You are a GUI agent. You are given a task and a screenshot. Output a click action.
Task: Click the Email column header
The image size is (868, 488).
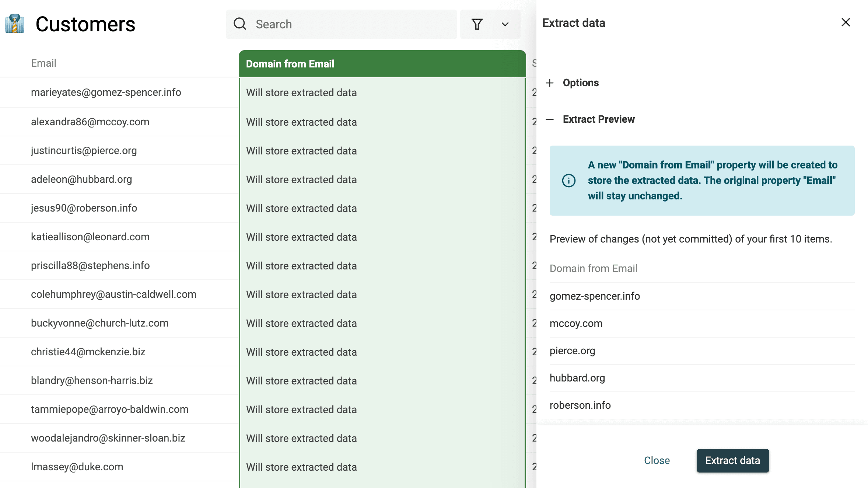point(43,63)
